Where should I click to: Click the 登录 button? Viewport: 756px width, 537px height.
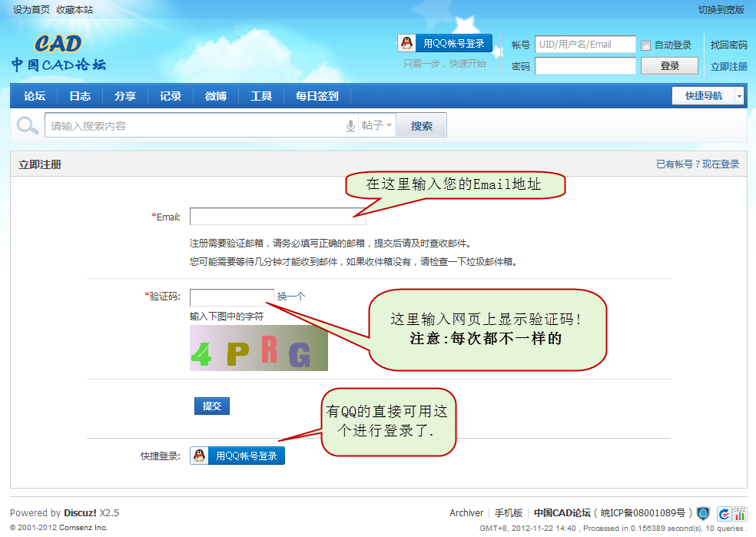point(669,65)
